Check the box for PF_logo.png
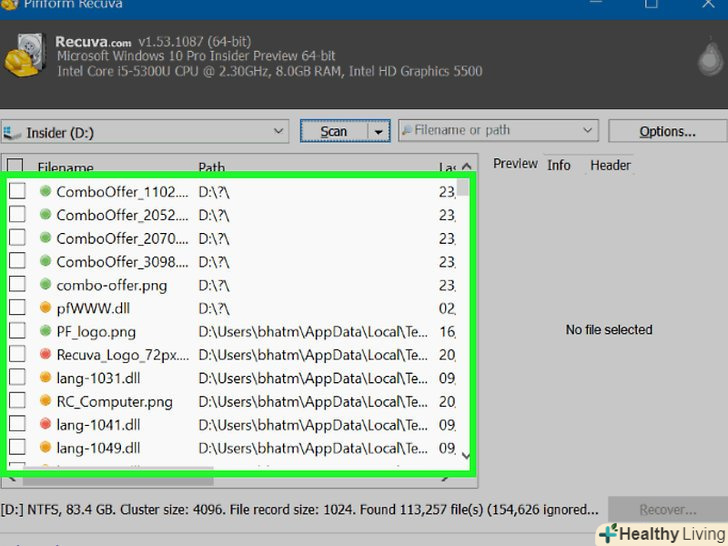 pos(17,331)
